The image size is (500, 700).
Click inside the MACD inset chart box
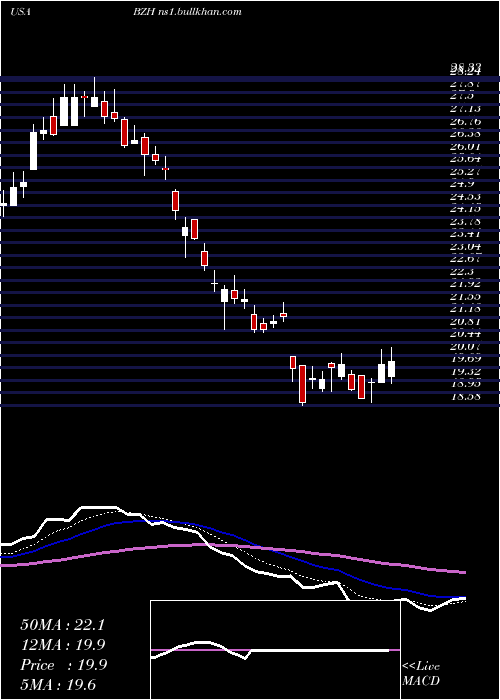coord(275,650)
